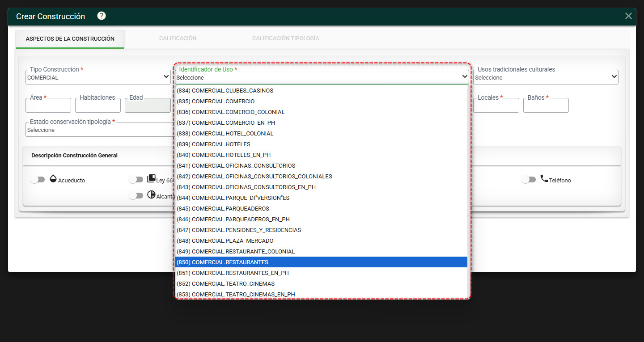Select (852) COMERCIAL.TEATRO_CINEMAS option
The width and height of the screenshot is (644, 342).
(x=321, y=283)
